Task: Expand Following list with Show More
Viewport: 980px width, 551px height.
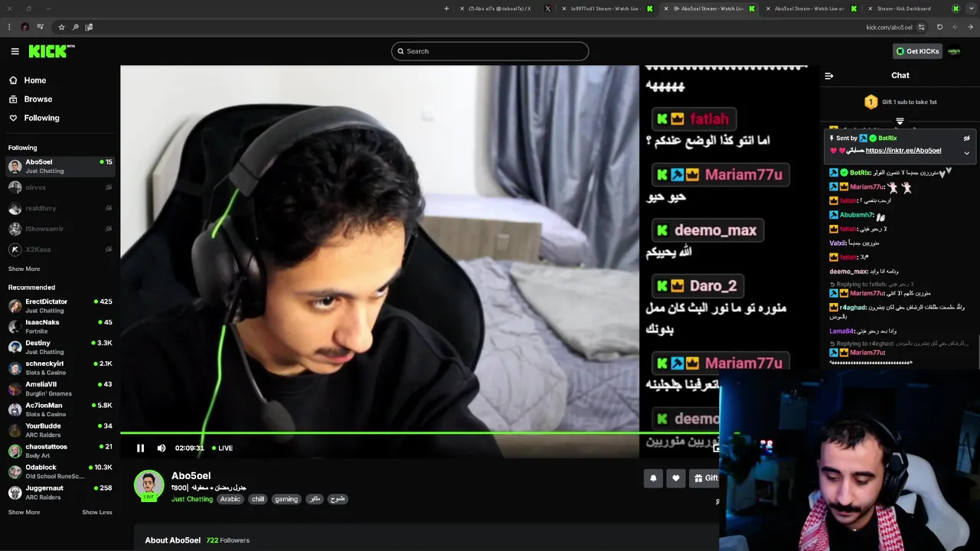Action: click(x=24, y=269)
